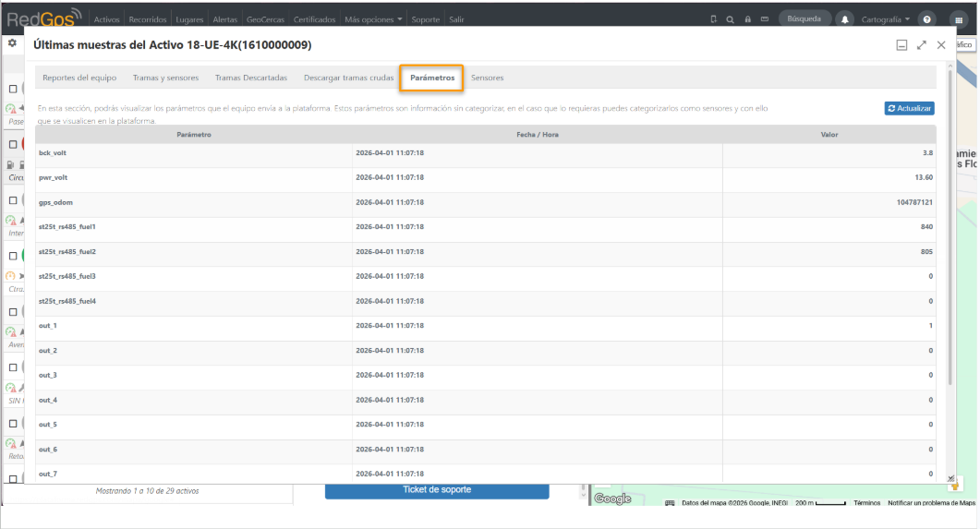
Task: Select the st25t_rs485_fuel3 parameter
Action: point(67,276)
